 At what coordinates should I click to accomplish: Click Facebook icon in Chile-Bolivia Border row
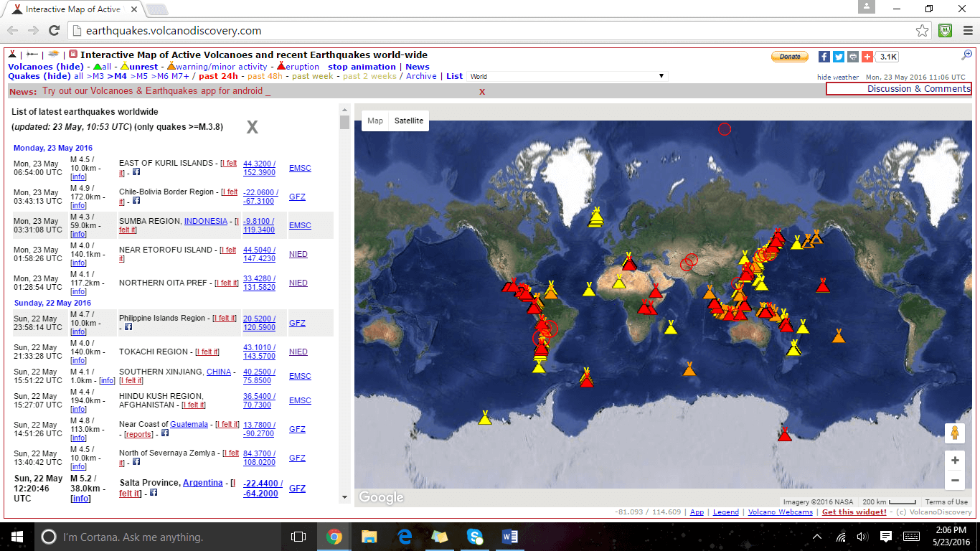136,202
